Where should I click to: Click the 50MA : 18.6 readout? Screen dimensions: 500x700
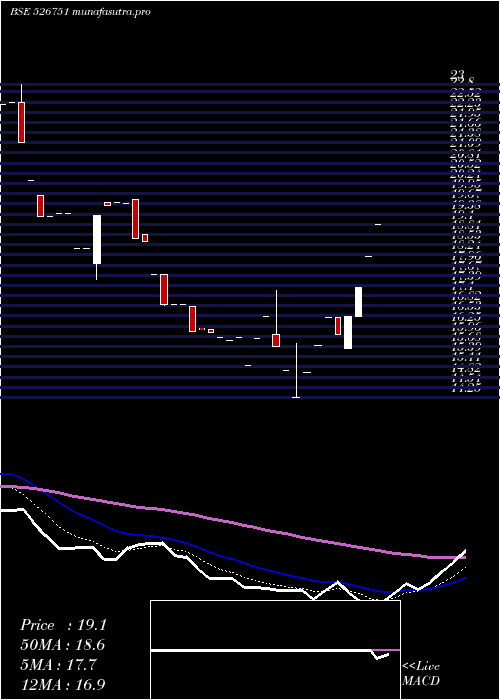63,645
